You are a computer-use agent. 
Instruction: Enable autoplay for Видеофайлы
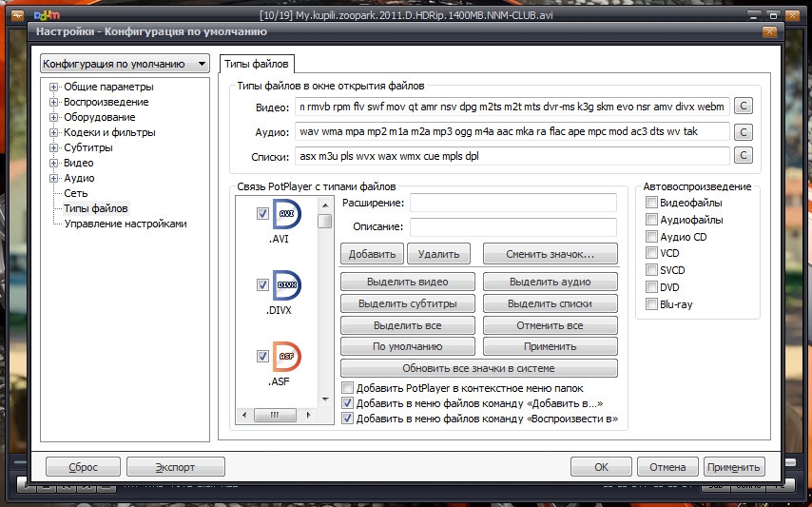pos(651,203)
